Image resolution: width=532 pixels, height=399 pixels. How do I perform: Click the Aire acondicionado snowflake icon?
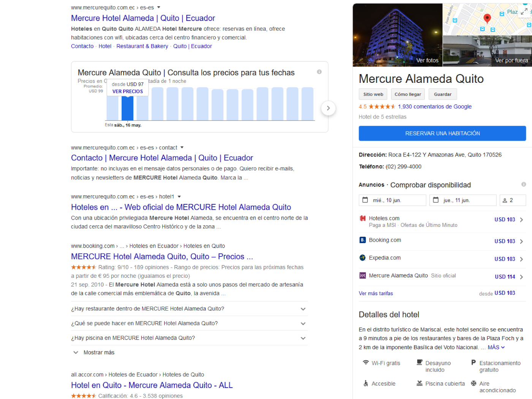473,383
